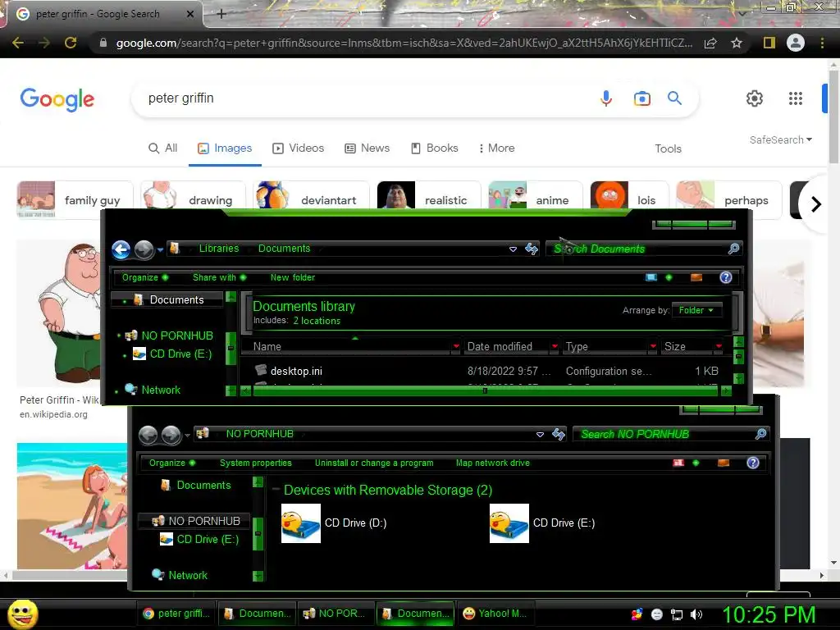Open Yahoo! M... taskbar button

[495, 614]
